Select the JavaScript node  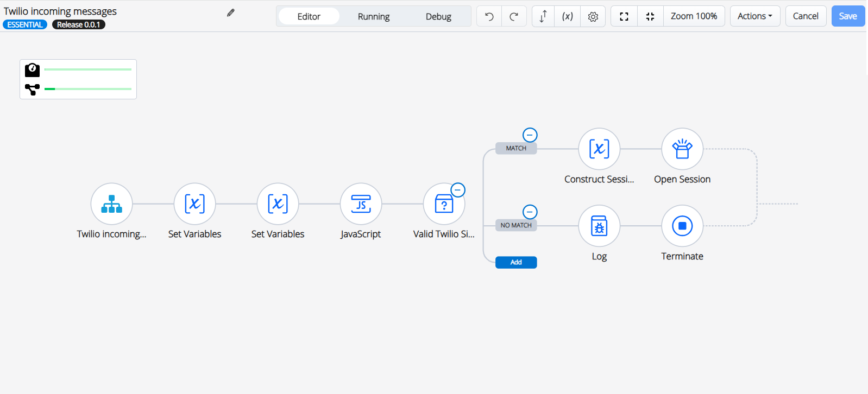click(361, 204)
